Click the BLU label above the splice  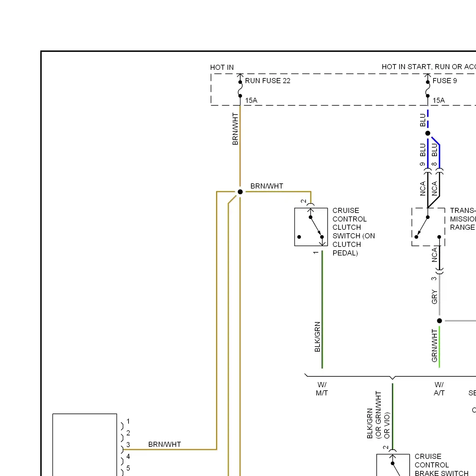point(423,120)
